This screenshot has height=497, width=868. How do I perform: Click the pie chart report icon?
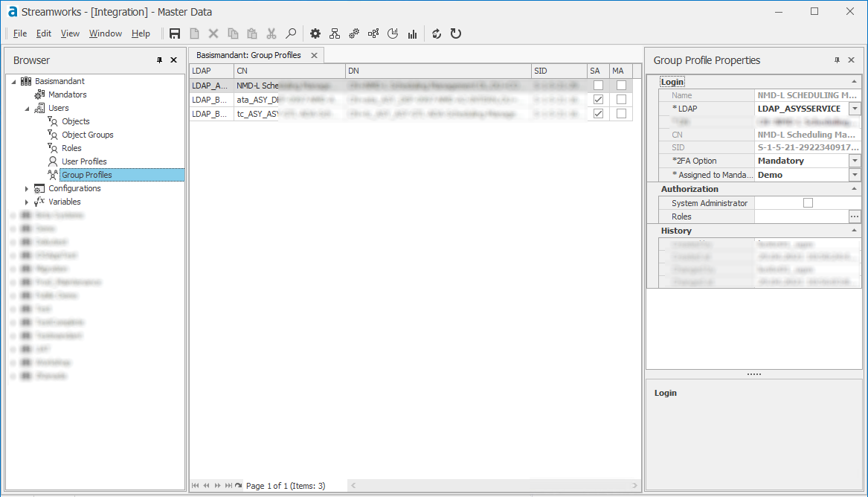393,33
